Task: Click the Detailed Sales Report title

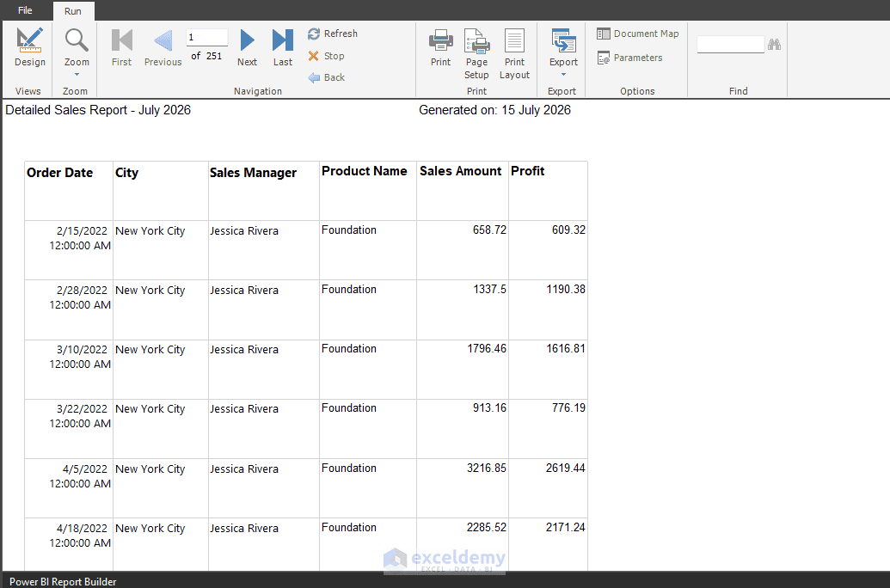Action: [x=98, y=110]
